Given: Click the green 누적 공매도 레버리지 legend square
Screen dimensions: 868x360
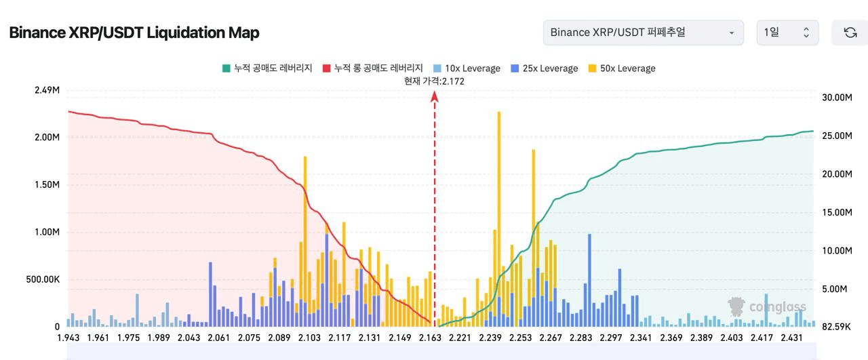Looking at the screenshot, I should [x=226, y=68].
